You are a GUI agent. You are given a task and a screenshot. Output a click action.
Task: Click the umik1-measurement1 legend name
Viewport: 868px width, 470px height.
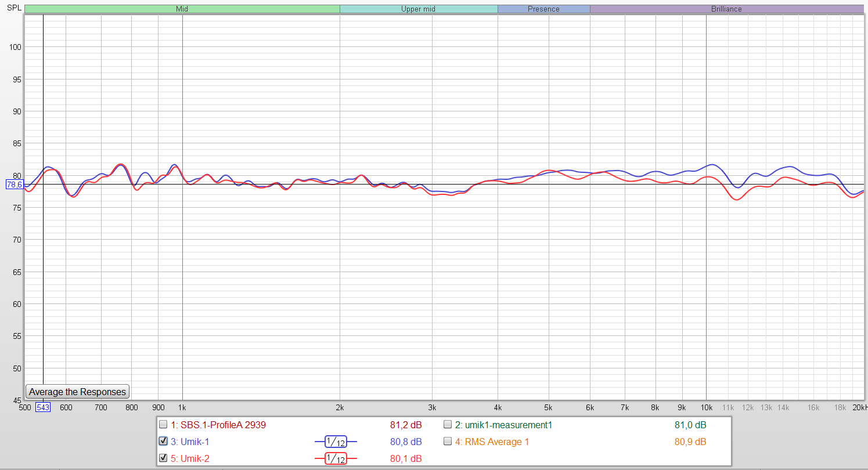[x=503, y=425]
